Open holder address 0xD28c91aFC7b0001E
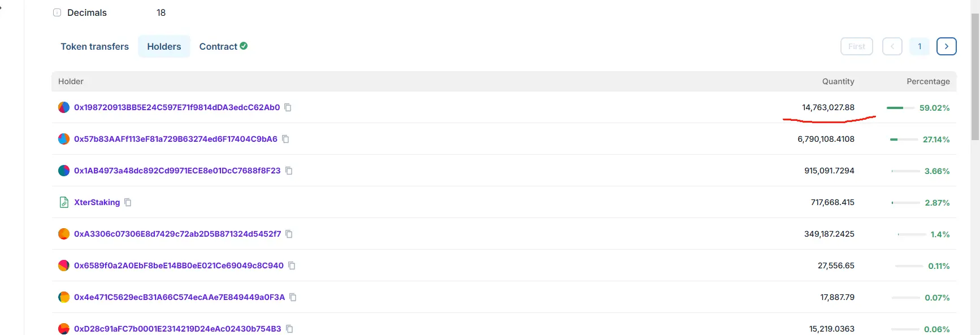Image resolution: width=980 pixels, height=335 pixels. coord(177,329)
